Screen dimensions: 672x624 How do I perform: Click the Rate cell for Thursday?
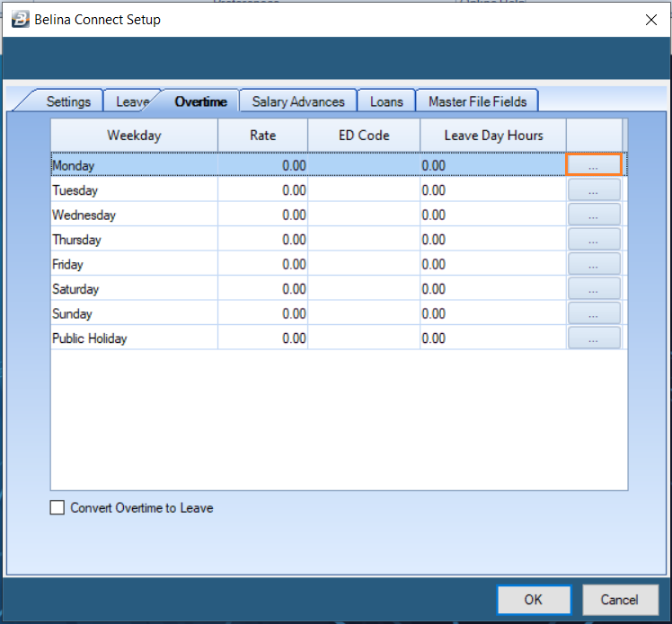pyautogui.click(x=262, y=240)
